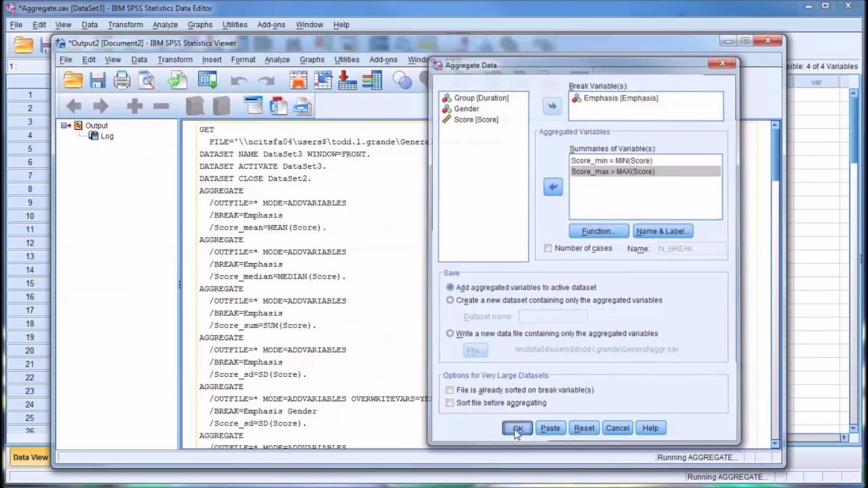Image resolution: width=868 pixels, height=488 pixels.
Task: Hide selected items closed book icon
Action: click(222, 106)
